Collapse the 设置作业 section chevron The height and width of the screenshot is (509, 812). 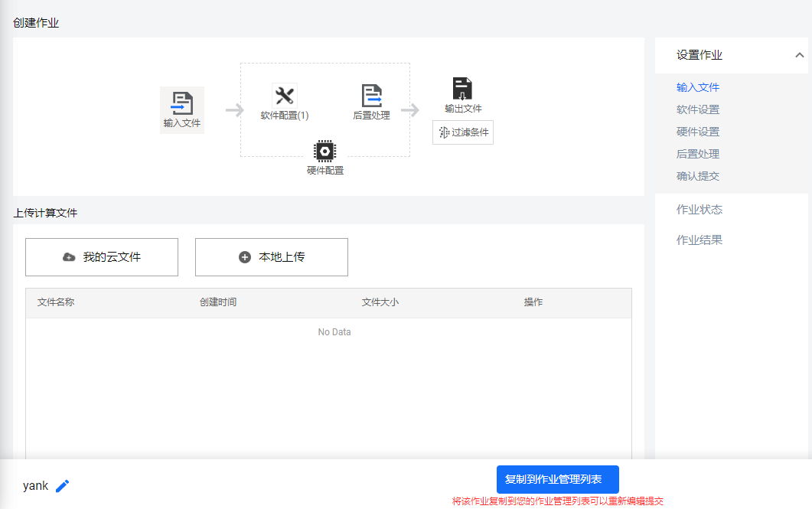[x=800, y=55]
